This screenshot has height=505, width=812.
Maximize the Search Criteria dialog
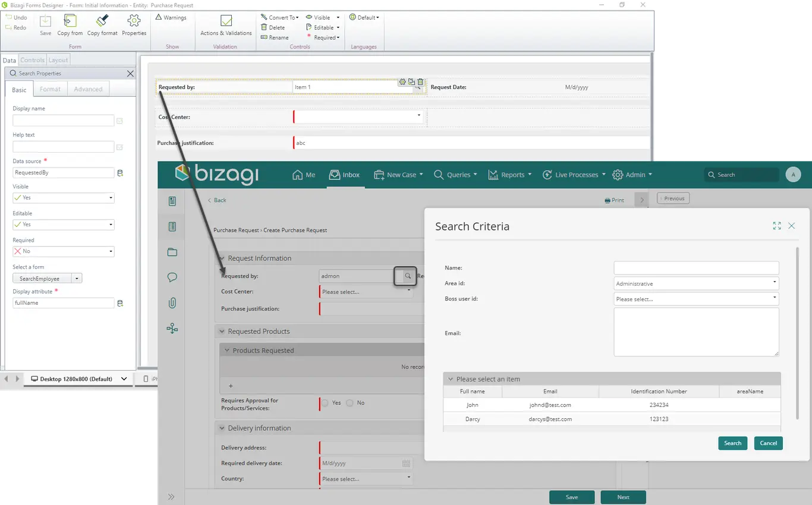pos(777,226)
